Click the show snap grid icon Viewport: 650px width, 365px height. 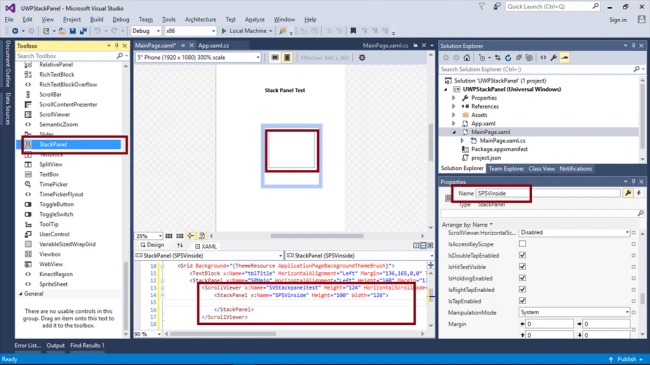[x=169, y=236]
